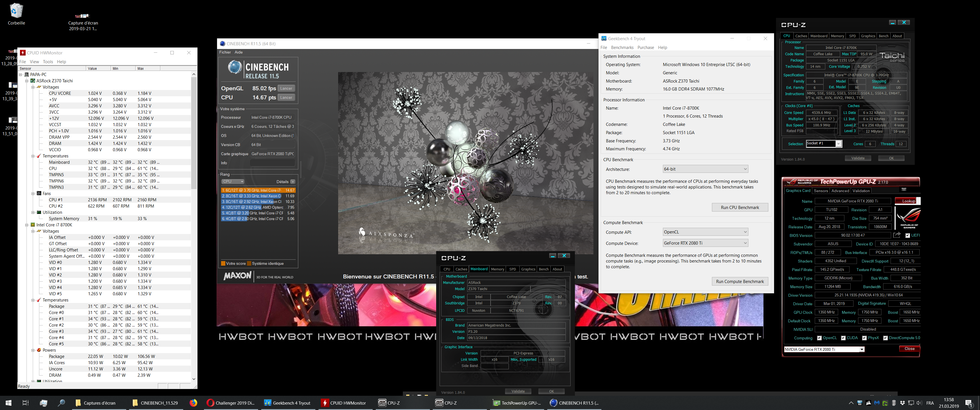The image size is (980, 410).
Task: Open the Advanced tab in GPU-Z
Action: 840,191
